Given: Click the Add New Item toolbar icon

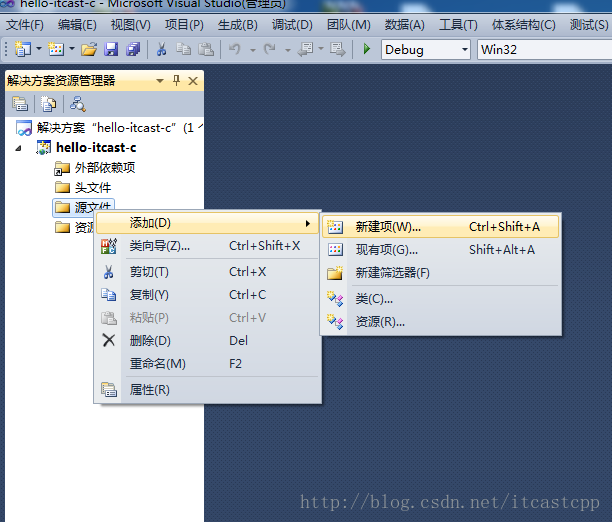Looking at the screenshot, I should (x=56, y=49).
